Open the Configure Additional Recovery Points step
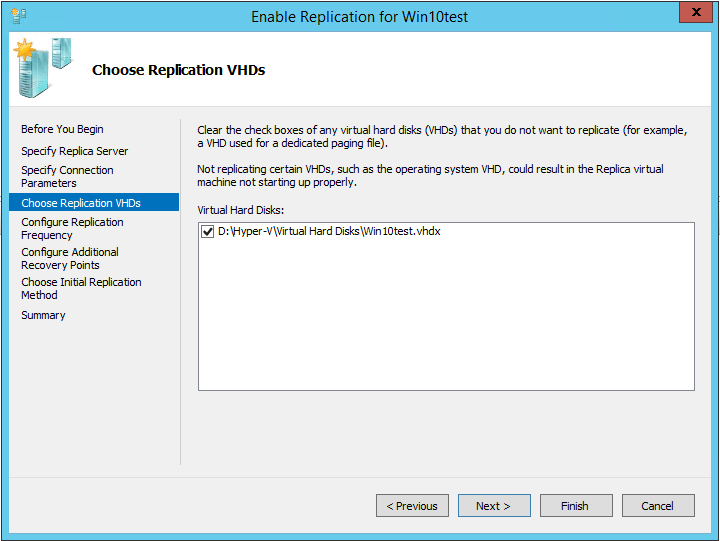The height and width of the screenshot is (541, 720). (70, 259)
